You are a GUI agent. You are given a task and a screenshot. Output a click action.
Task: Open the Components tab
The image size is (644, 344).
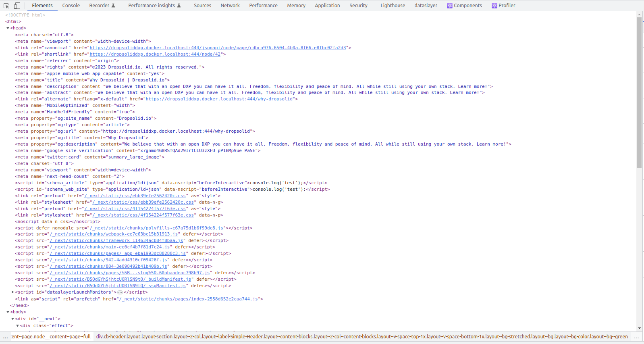click(464, 6)
